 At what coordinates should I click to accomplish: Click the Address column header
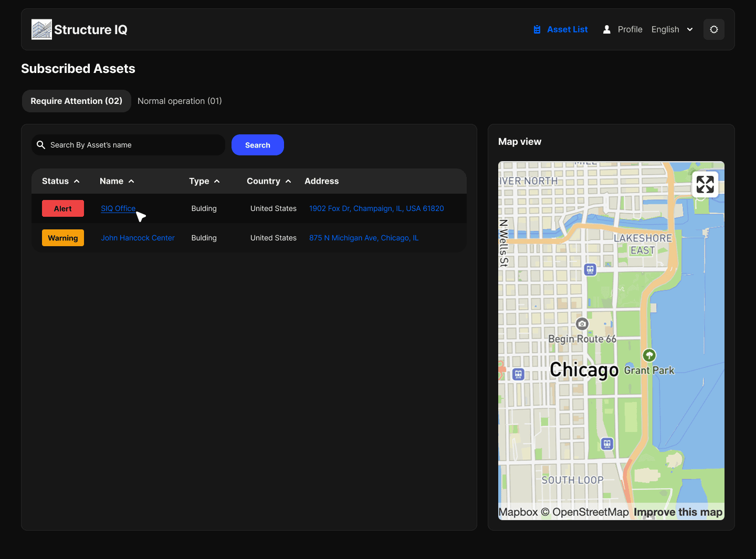click(322, 181)
